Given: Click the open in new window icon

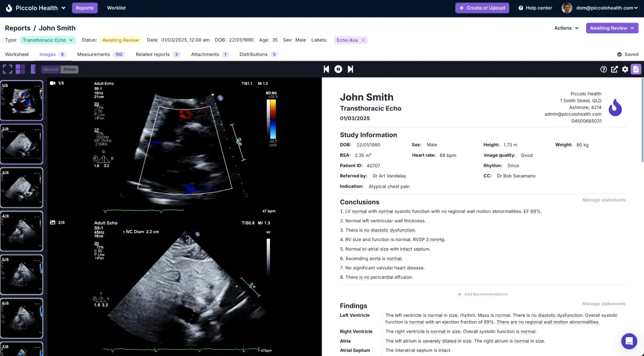Looking at the screenshot, I should (x=614, y=69).
